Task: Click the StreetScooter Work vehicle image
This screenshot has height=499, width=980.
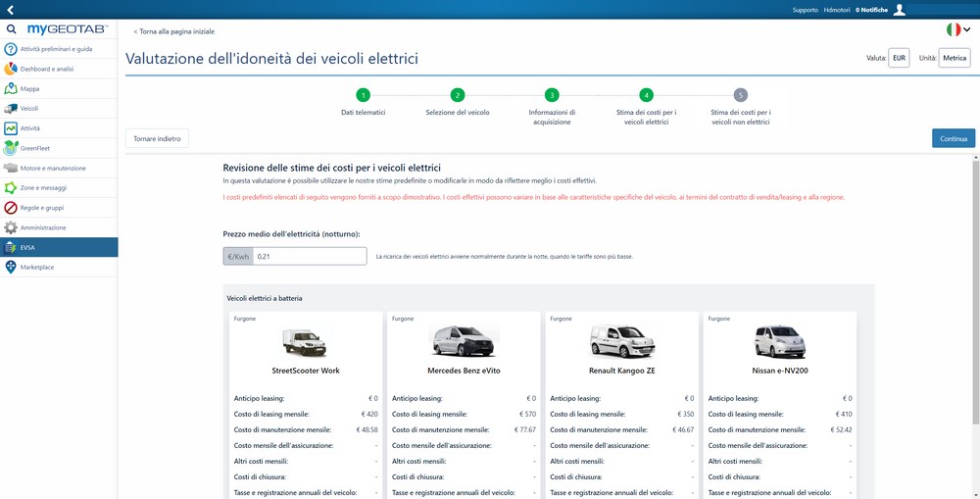Action: point(304,343)
